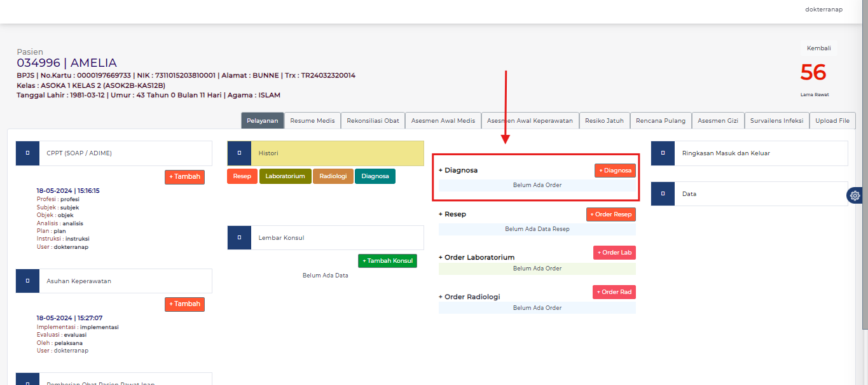
Task: Click the Histori panel square icon
Action: (x=239, y=153)
